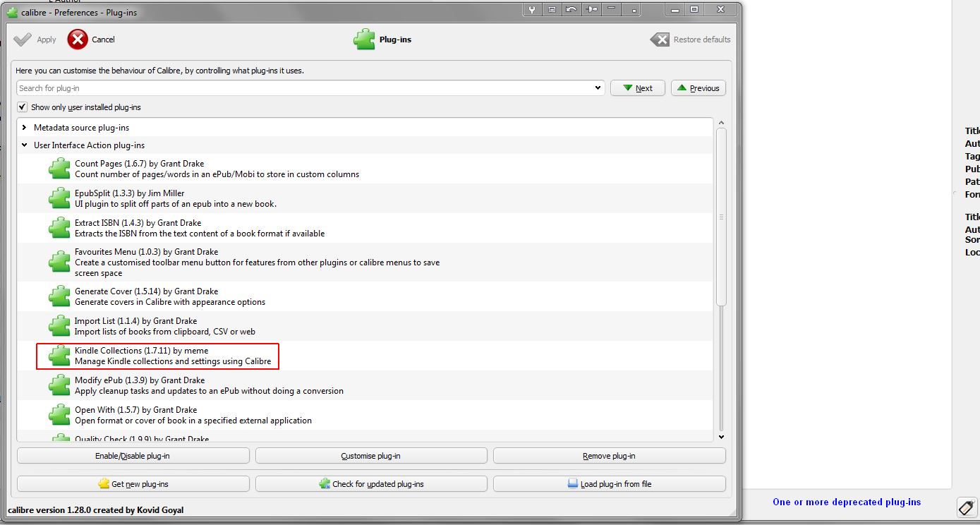This screenshot has width=980, height=525.
Task: Collapse the User Interface Action plug-ins group
Action: click(25, 145)
